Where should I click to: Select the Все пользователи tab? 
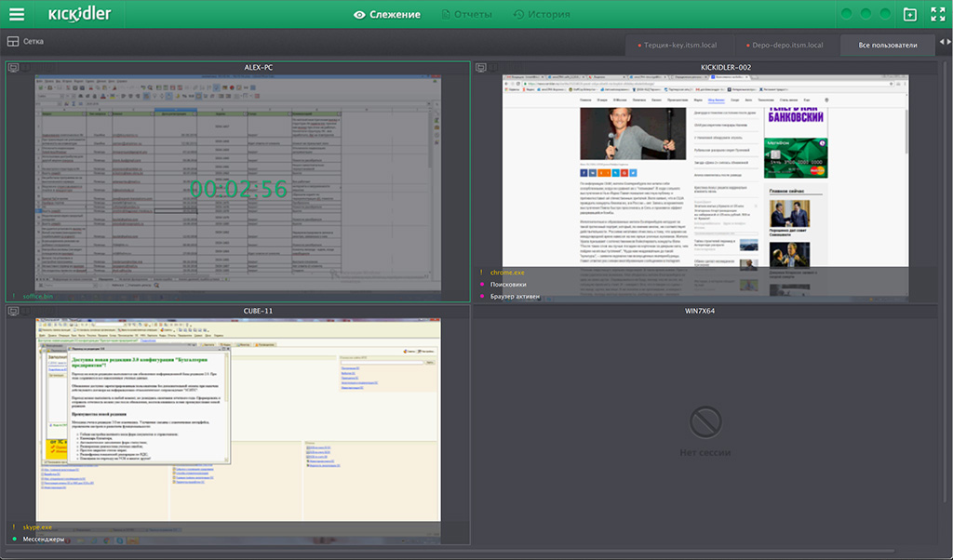pos(887,45)
